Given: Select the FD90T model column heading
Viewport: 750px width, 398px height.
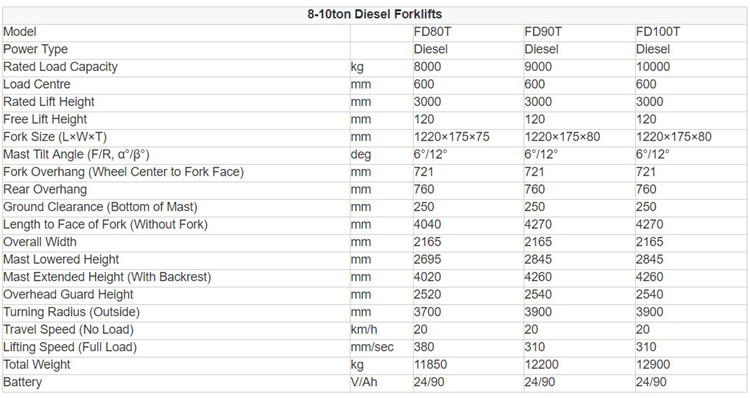Looking at the screenshot, I should pyautogui.click(x=543, y=32).
